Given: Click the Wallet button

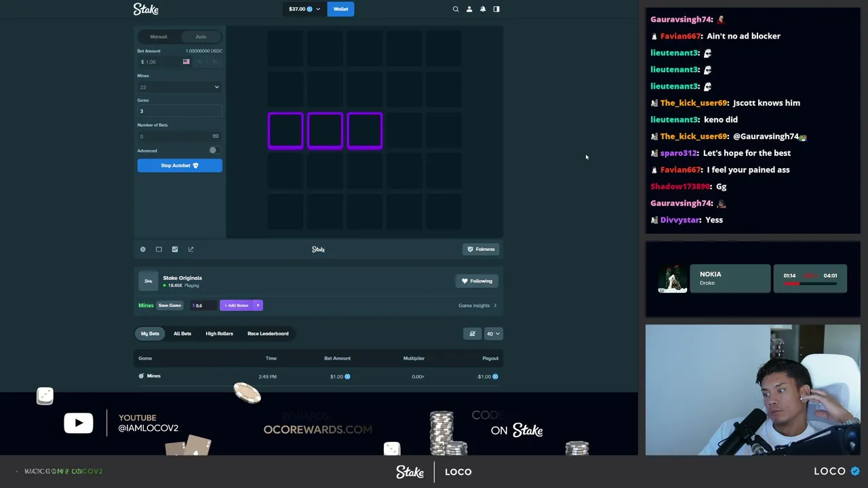Looking at the screenshot, I should pyautogui.click(x=340, y=9).
